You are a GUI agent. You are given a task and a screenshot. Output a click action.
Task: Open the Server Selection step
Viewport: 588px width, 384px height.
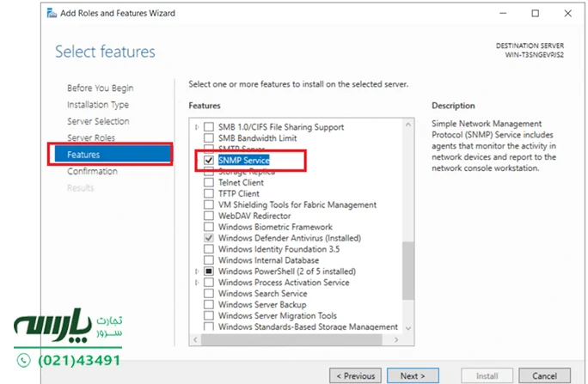pos(98,121)
